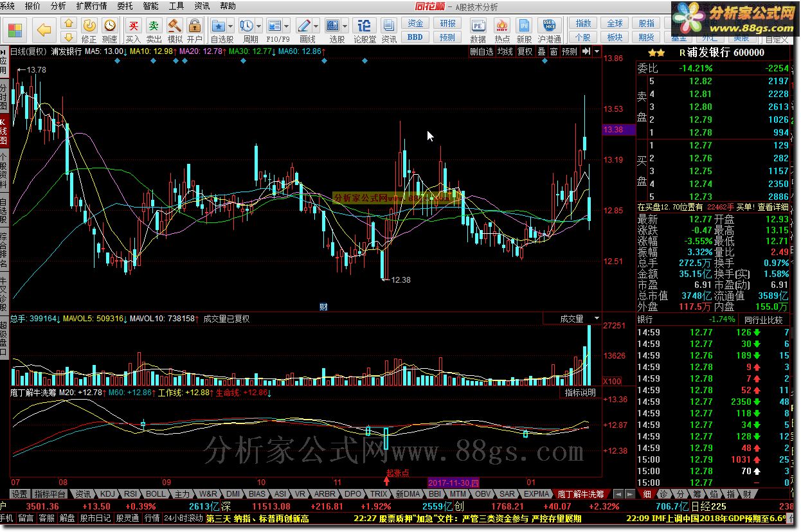This screenshot has width=801, height=532.
Task: Expand the dropdown arrow beside F10/F9
Action: point(287,26)
